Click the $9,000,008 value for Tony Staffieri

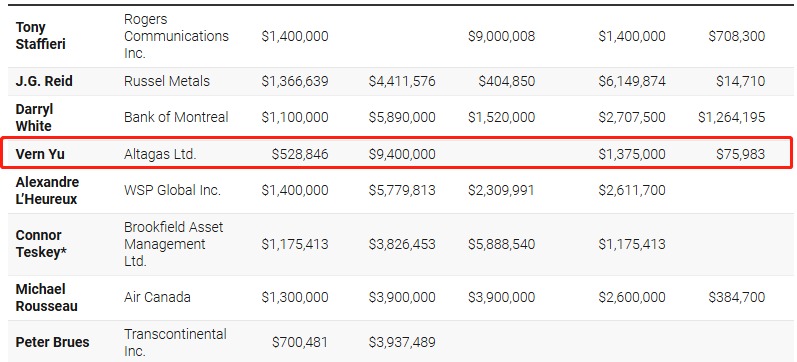(x=502, y=36)
